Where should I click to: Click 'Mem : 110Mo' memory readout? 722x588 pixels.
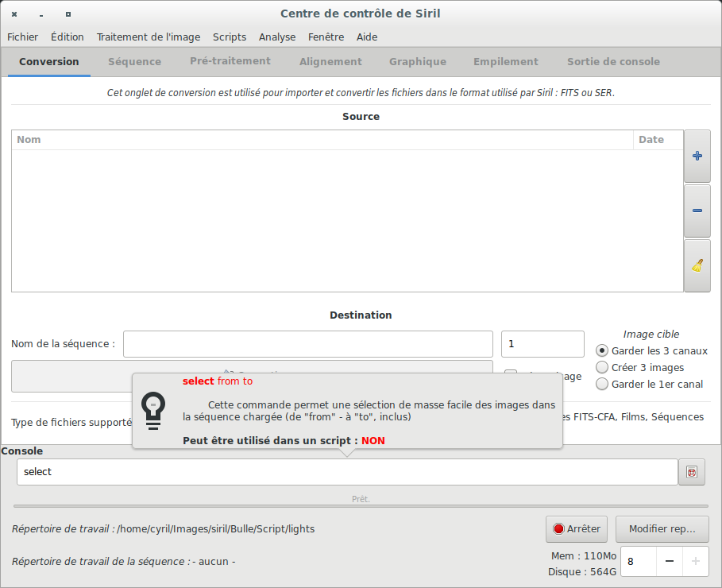click(584, 556)
